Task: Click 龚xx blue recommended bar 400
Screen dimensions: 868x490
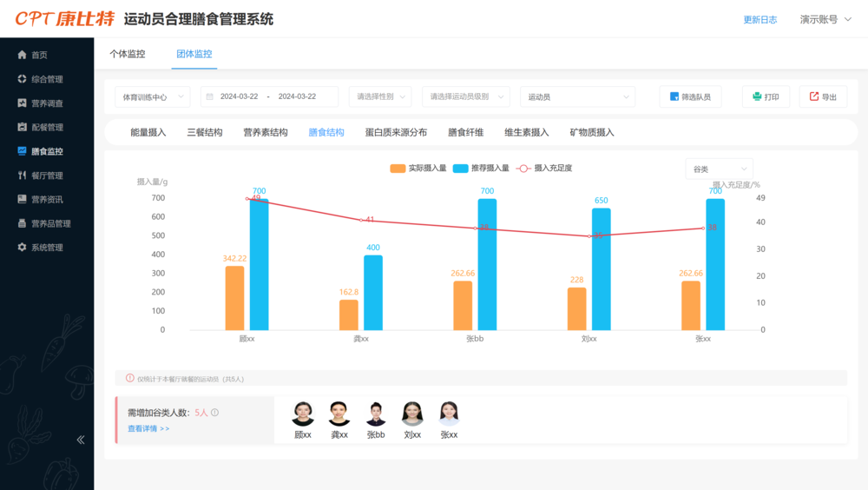Action: 373,293
